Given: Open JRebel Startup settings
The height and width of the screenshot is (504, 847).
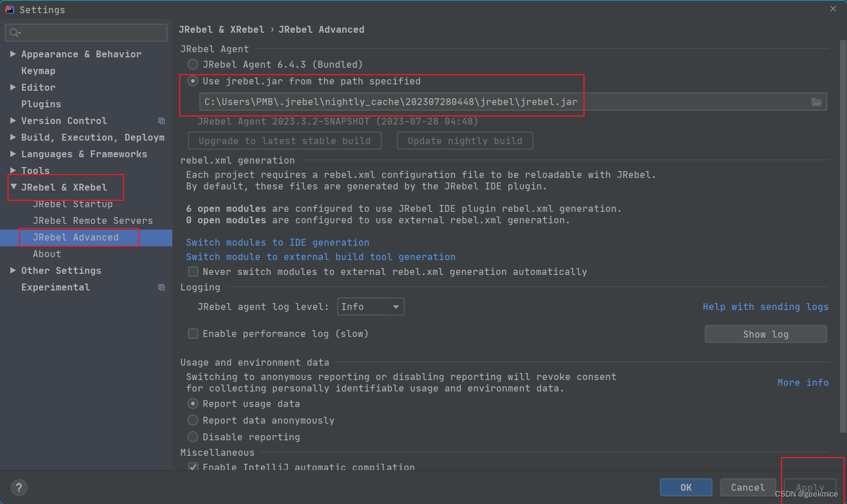Looking at the screenshot, I should [73, 204].
